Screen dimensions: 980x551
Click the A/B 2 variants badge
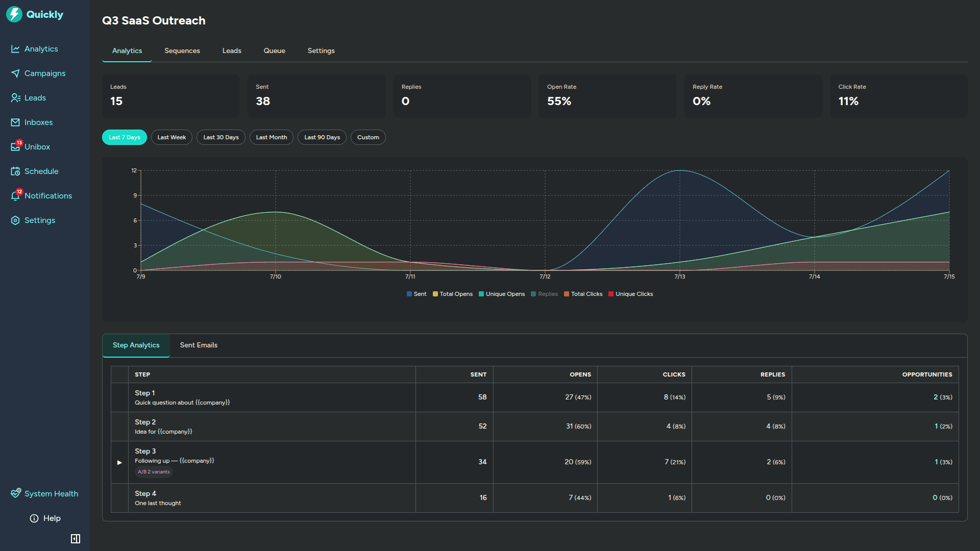click(154, 472)
